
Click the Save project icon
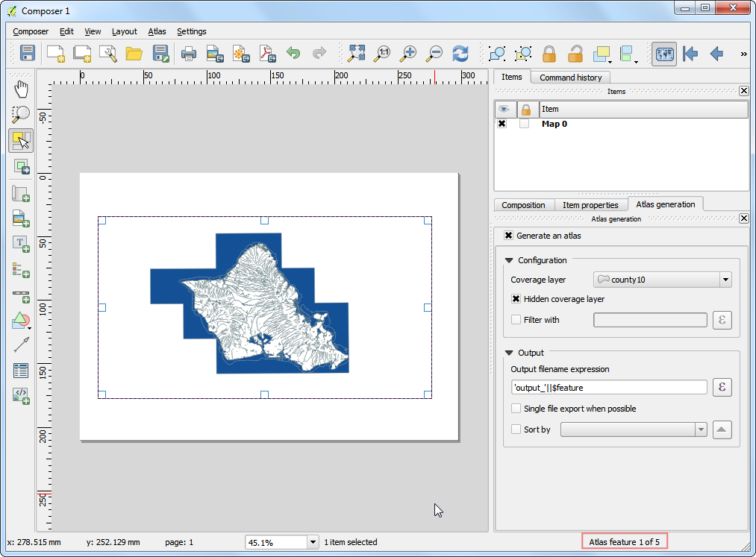(x=28, y=54)
